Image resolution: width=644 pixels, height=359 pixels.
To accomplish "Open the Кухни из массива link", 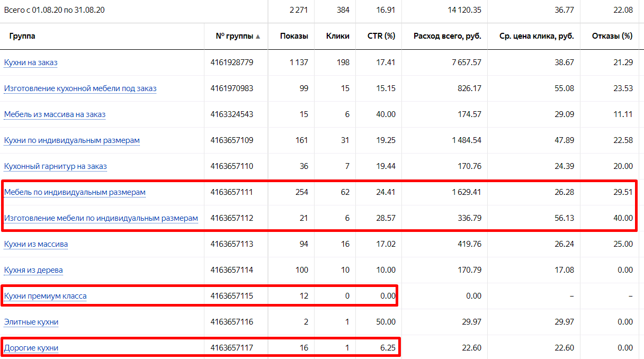I will 36,244.
